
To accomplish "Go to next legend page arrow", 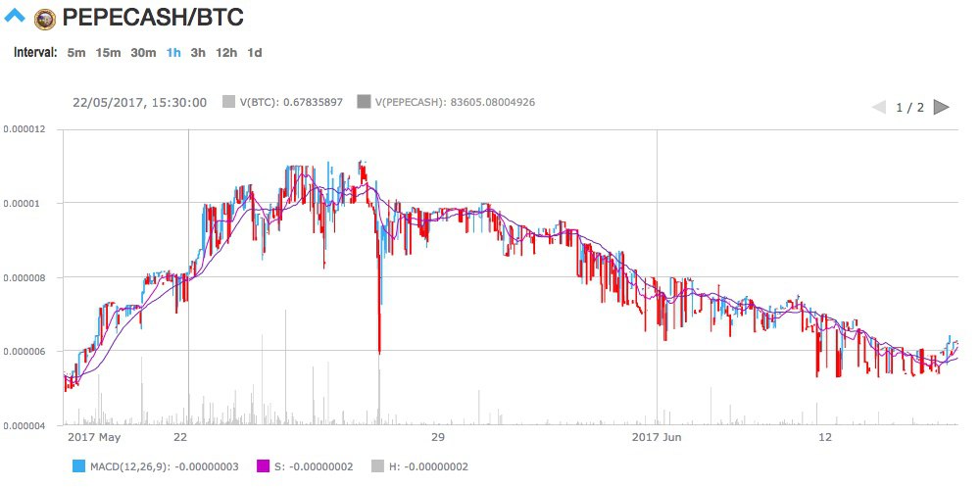I will pyautogui.click(x=941, y=108).
